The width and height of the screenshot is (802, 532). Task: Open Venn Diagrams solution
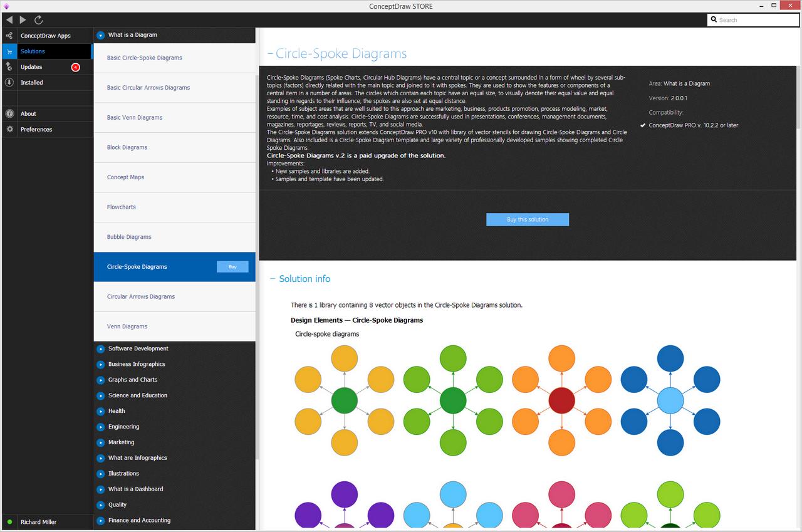(175, 326)
